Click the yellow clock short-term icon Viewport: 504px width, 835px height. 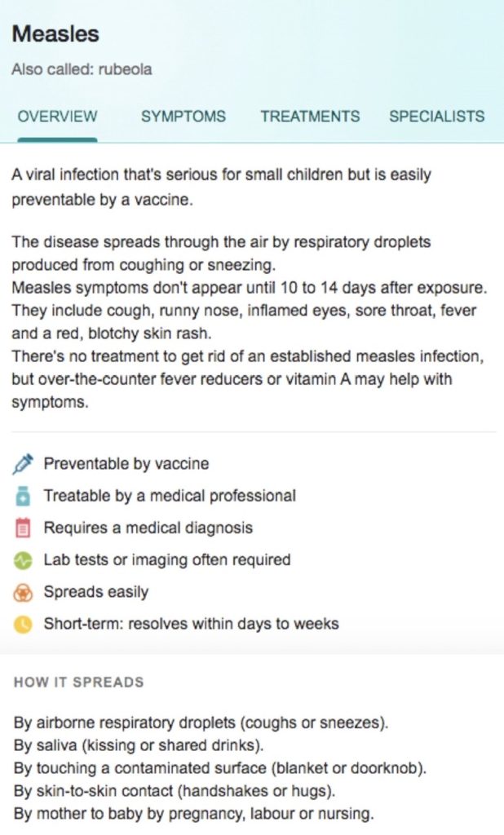22,625
